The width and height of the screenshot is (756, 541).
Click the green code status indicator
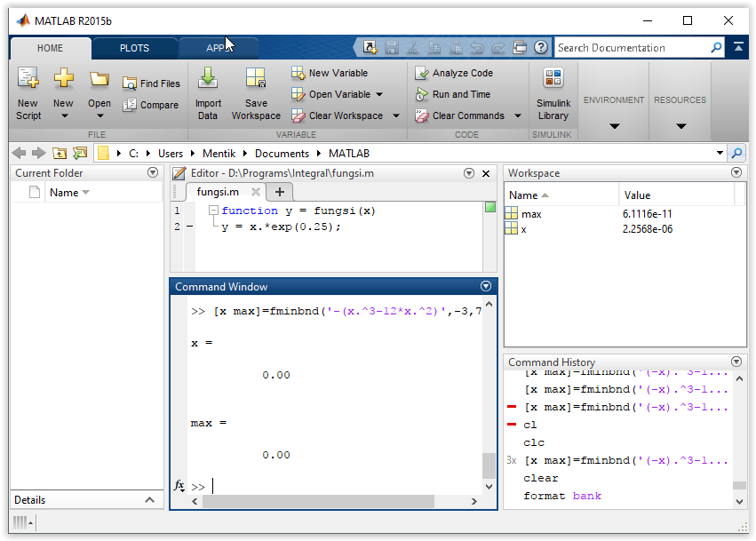pyautogui.click(x=490, y=208)
